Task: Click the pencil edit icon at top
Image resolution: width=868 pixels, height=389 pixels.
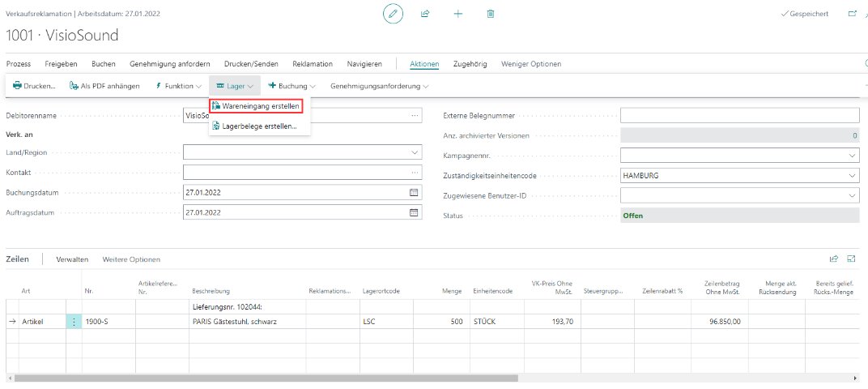Action: (x=394, y=15)
